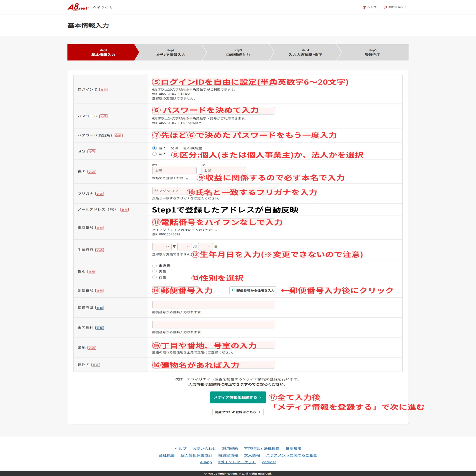Click step5 登録完了 tab

tap(372, 52)
